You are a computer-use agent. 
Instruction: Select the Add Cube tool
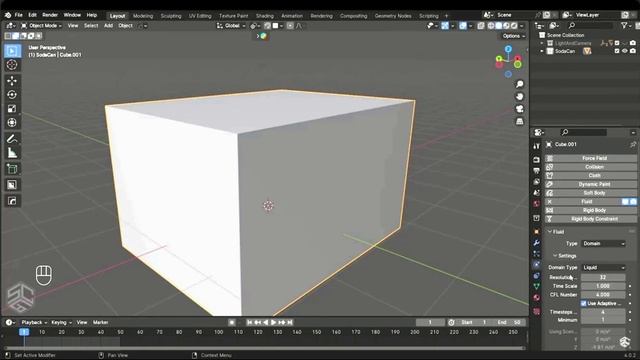tap(12, 169)
